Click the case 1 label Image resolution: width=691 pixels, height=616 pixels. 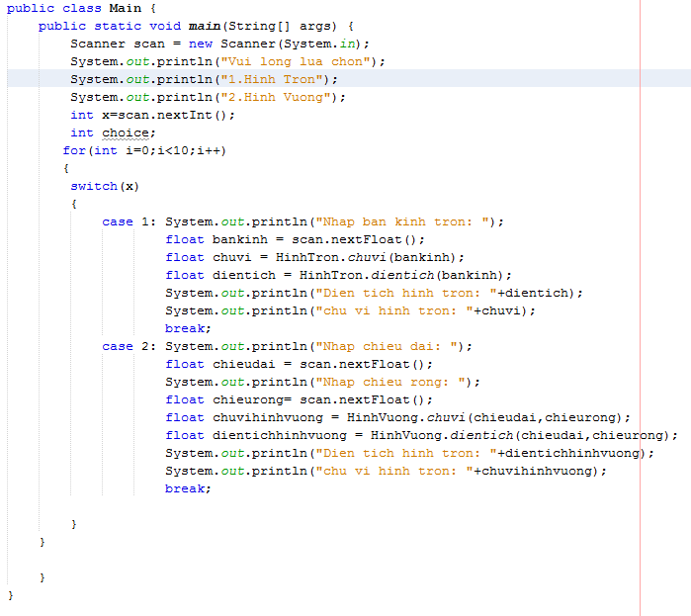[130, 221]
